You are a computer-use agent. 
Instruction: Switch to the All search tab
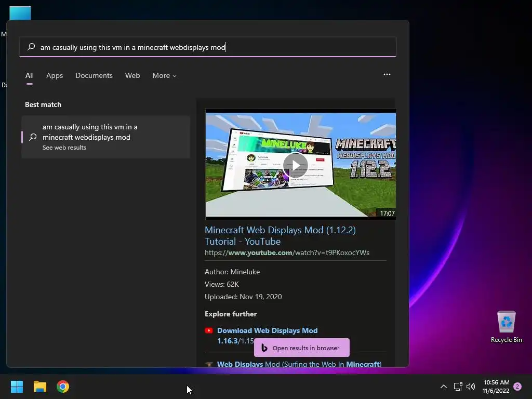tap(30, 75)
